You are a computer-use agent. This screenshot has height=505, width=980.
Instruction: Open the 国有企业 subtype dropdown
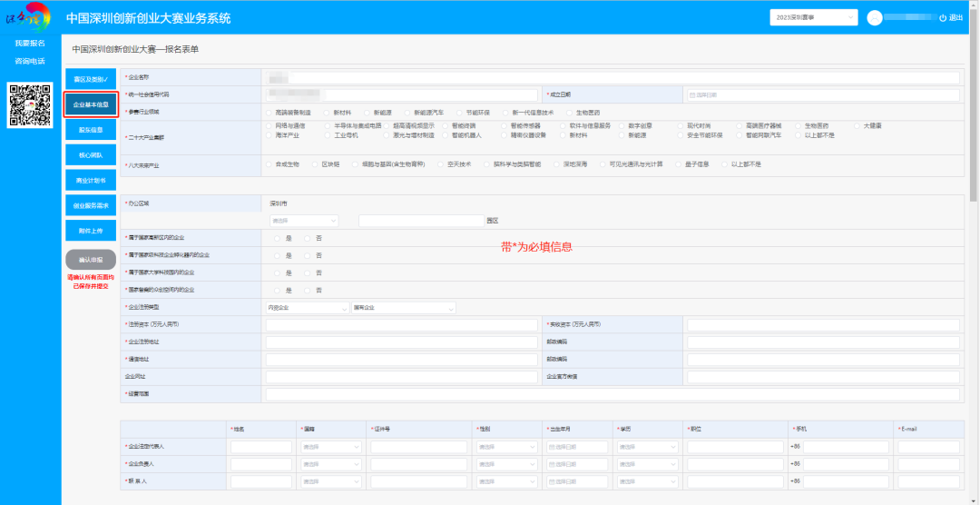404,308
